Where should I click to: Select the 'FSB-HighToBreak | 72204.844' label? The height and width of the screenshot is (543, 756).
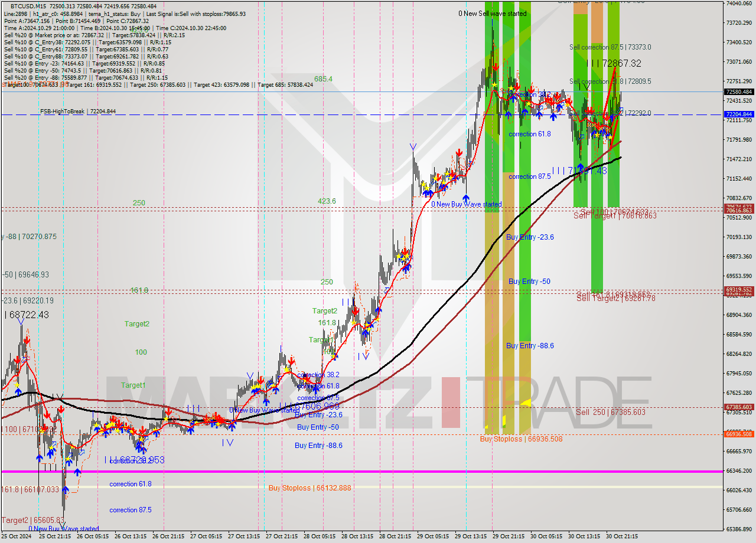tap(78, 111)
